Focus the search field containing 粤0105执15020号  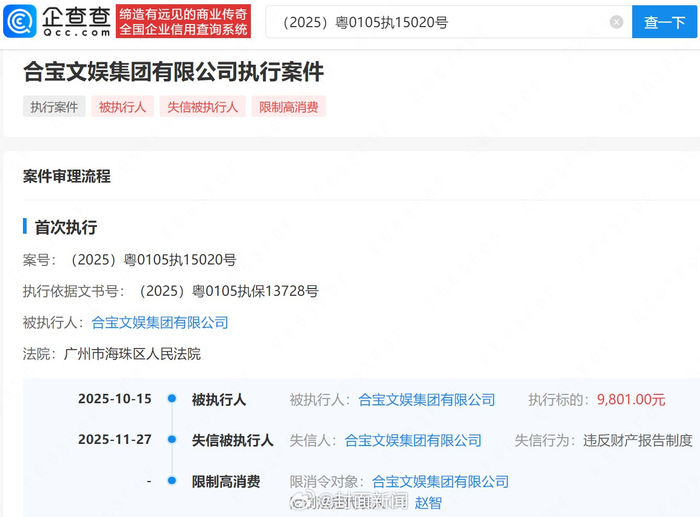pyautogui.click(x=449, y=22)
